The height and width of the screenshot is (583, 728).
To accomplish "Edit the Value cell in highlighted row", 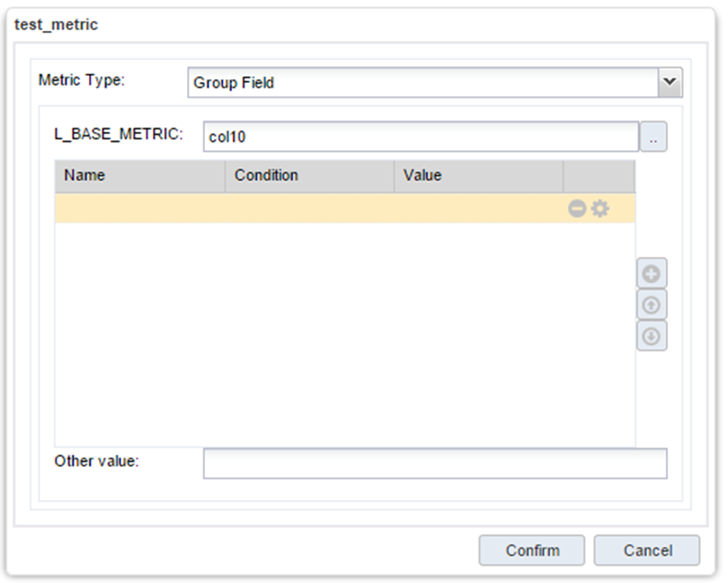I will tap(479, 209).
